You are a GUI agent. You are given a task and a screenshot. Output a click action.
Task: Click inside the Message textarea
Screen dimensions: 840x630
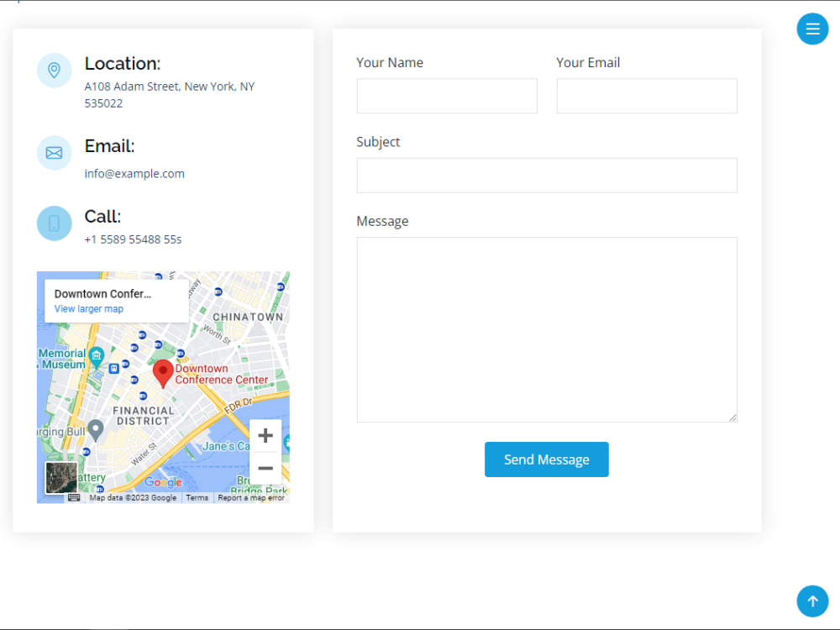tap(547, 329)
